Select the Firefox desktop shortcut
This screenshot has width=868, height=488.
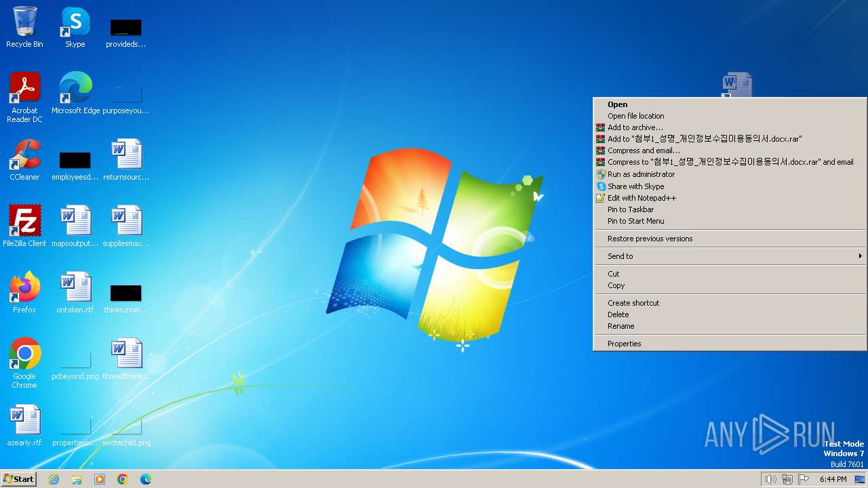(24, 293)
